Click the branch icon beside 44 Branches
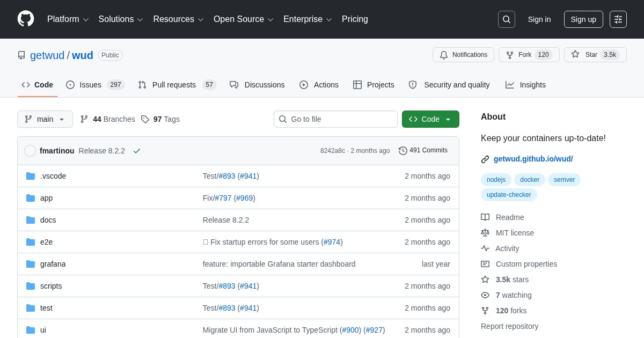The image size is (644, 338). click(x=84, y=119)
